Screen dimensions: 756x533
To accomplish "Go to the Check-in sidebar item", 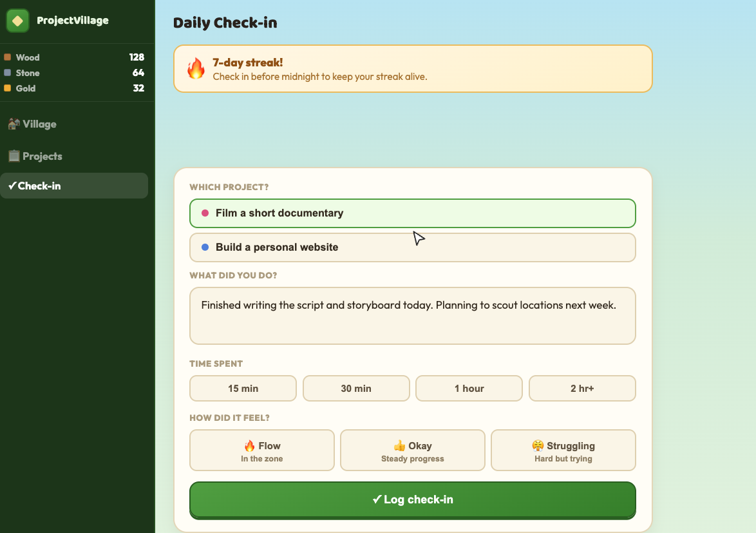I will coord(74,186).
